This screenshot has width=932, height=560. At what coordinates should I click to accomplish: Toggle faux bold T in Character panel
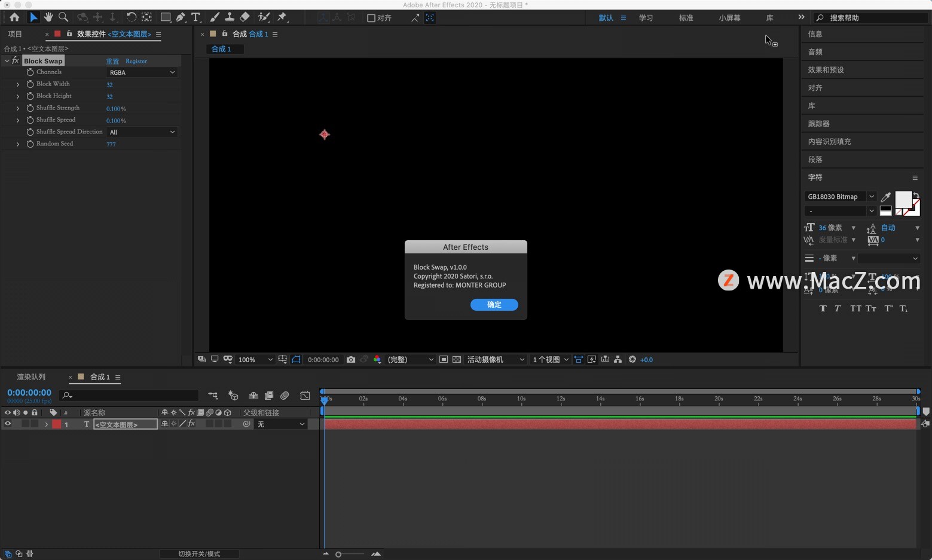823,308
